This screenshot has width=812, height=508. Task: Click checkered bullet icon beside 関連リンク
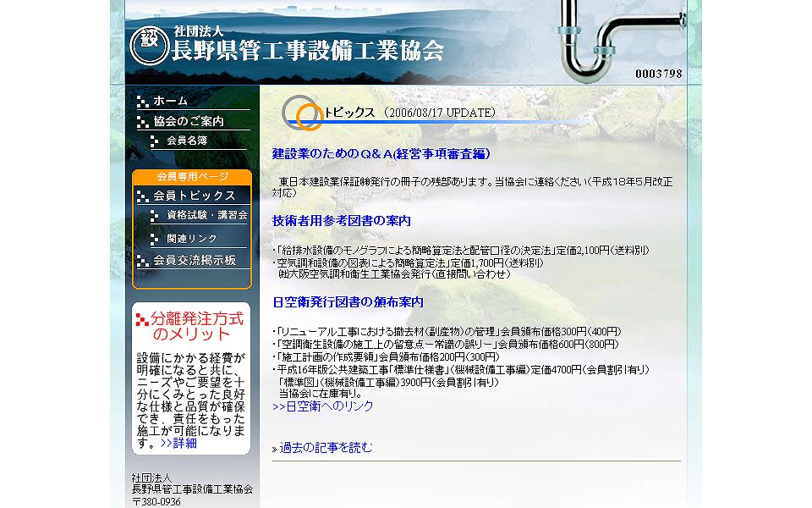point(154,240)
